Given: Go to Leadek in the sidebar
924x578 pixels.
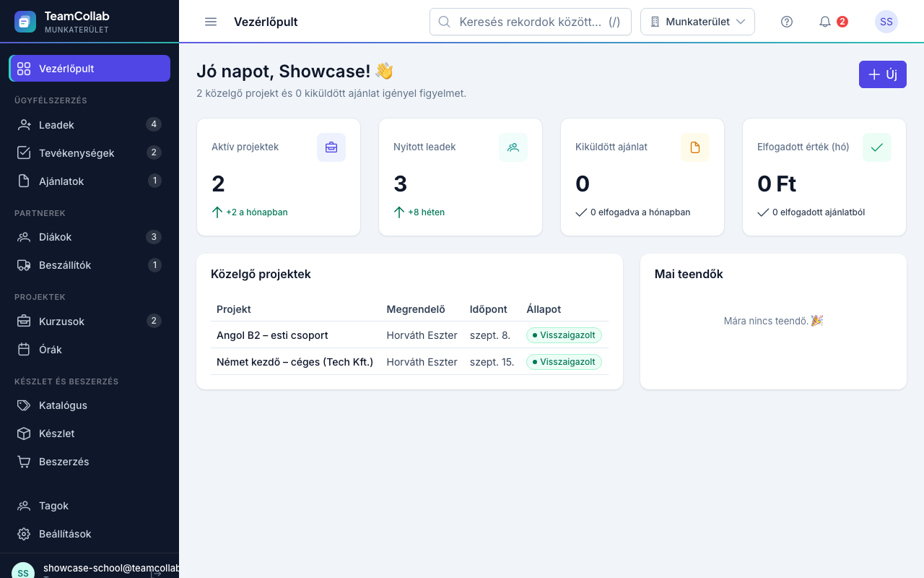Looking at the screenshot, I should point(90,125).
